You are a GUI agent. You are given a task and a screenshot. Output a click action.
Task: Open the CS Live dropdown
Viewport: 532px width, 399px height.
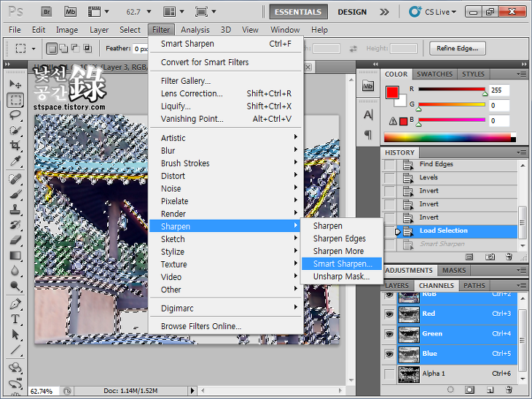pyautogui.click(x=433, y=12)
